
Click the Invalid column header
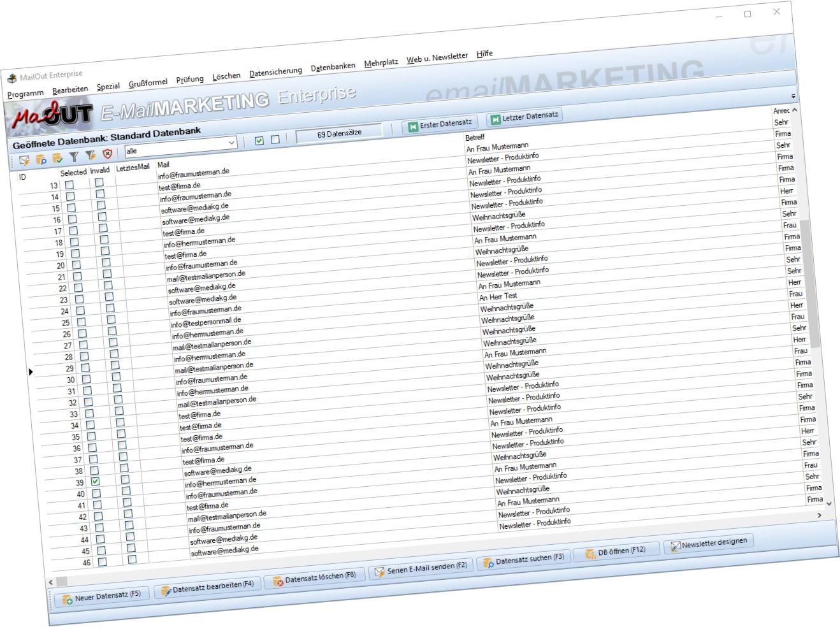pos(100,170)
